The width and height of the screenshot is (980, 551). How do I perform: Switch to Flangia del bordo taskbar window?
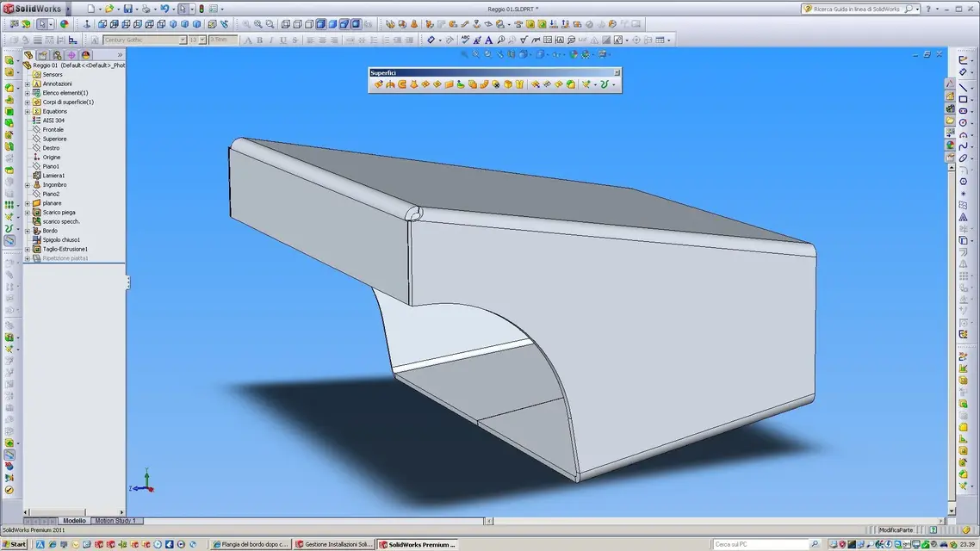click(x=251, y=545)
